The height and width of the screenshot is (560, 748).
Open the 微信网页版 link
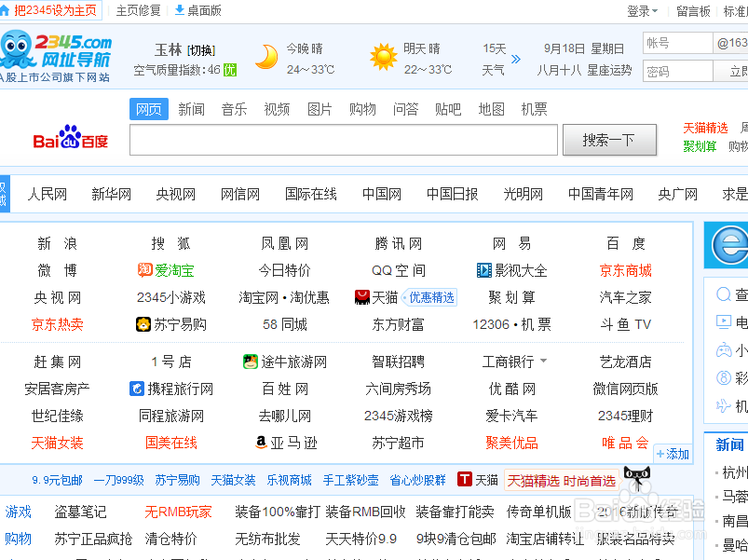click(625, 389)
